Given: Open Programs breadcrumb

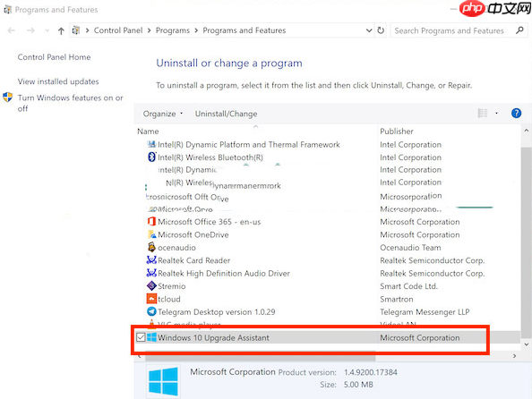Looking at the screenshot, I should coord(172,30).
